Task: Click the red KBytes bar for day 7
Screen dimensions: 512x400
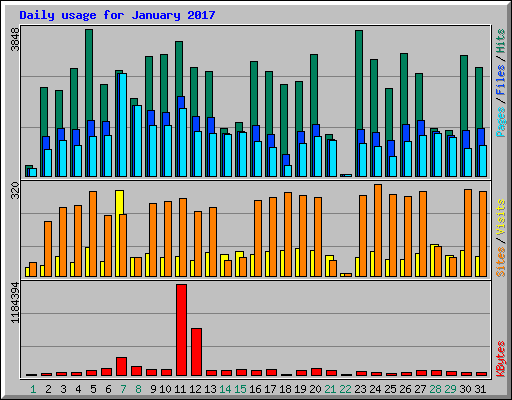Action: [121, 367]
